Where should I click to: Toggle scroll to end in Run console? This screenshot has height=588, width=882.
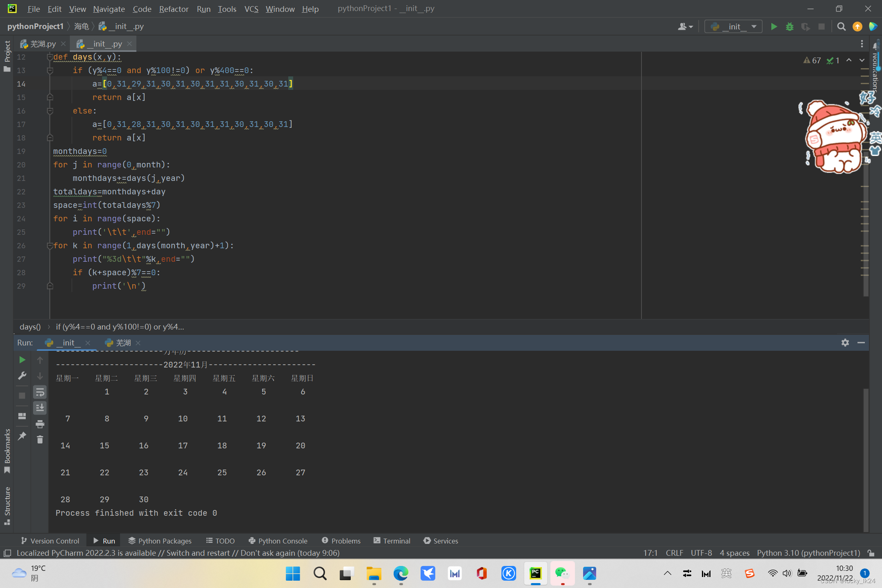point(40,408)
